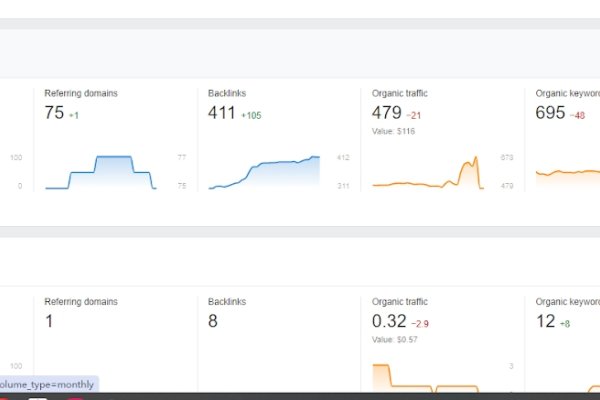
Task: Click the "Value: $116" traffic value text
Action: (394, 132)
